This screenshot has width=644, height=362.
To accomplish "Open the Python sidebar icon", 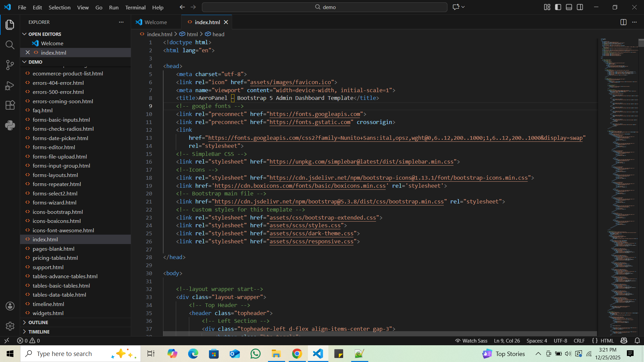I will 10,125.
